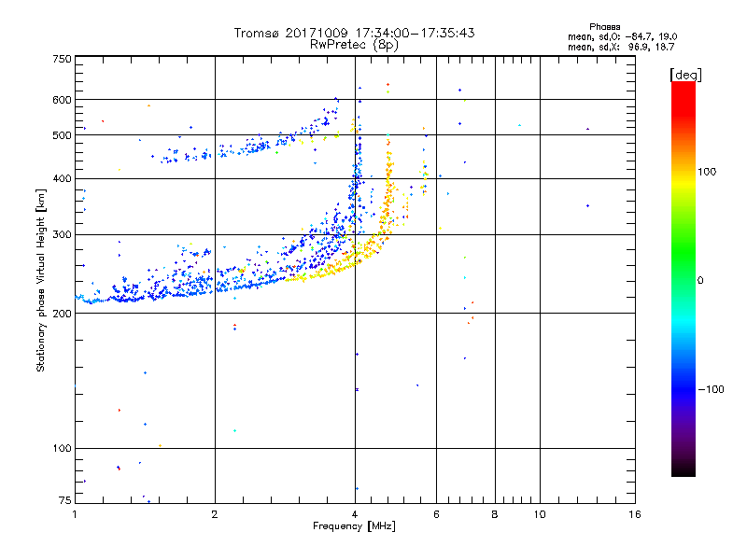Click the y-axis tick label '500'
This screenshot has width=747, height=560.
62,135
